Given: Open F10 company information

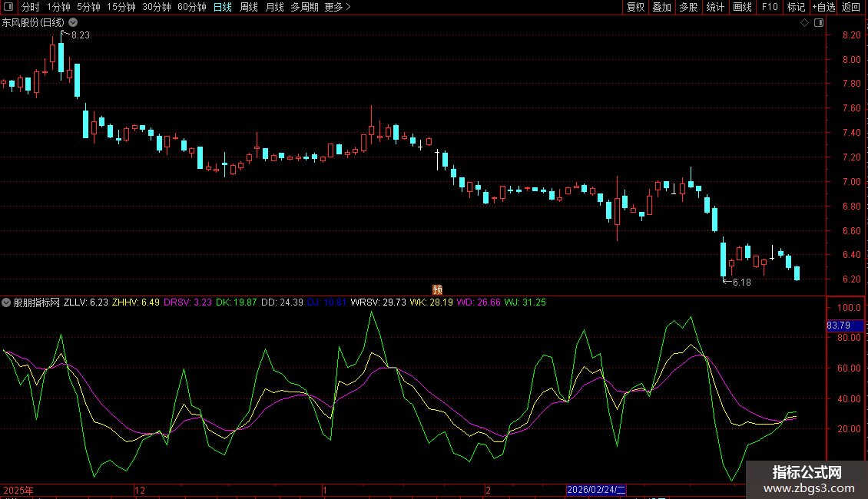Looking at the screenshot, I should click(x=770, y=7).
